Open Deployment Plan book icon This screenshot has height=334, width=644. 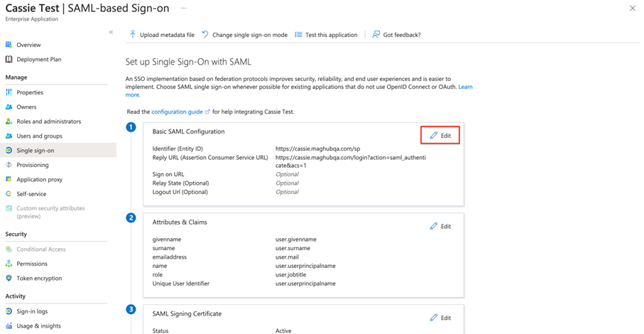(9, 60)
